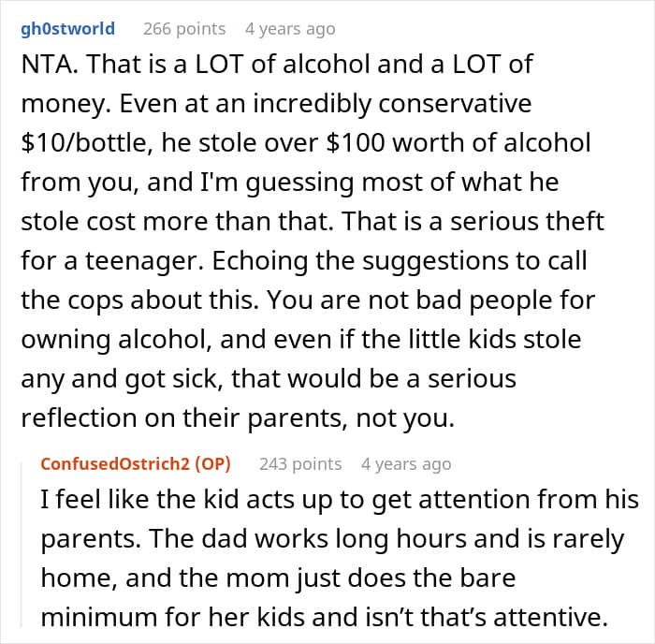Click the line 'reflection on their parents, not you.'
Image resolution: width=655 pixels, height=644 pixels.
(x=238, y=418)
